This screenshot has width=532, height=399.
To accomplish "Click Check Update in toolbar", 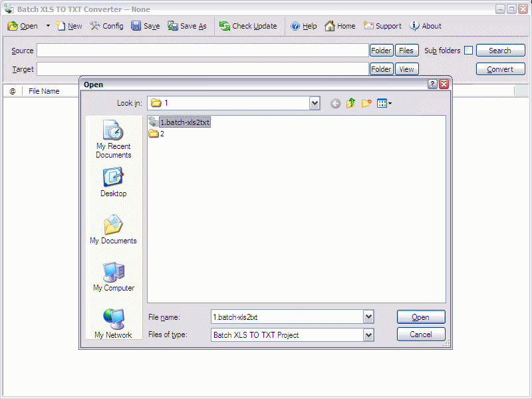I will (248, 26).
